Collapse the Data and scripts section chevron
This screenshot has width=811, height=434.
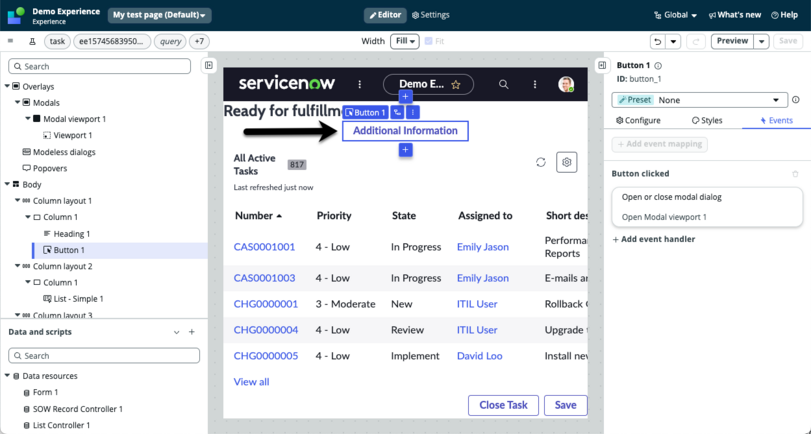(176, 332)
